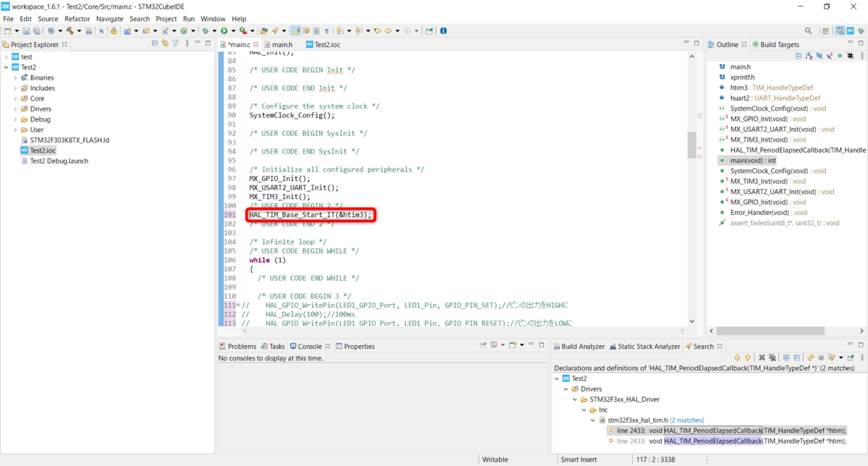The image size is (868, 466).
Task: Open the Static Stack Analyzer tab
Action: click(x=644, y=347)
